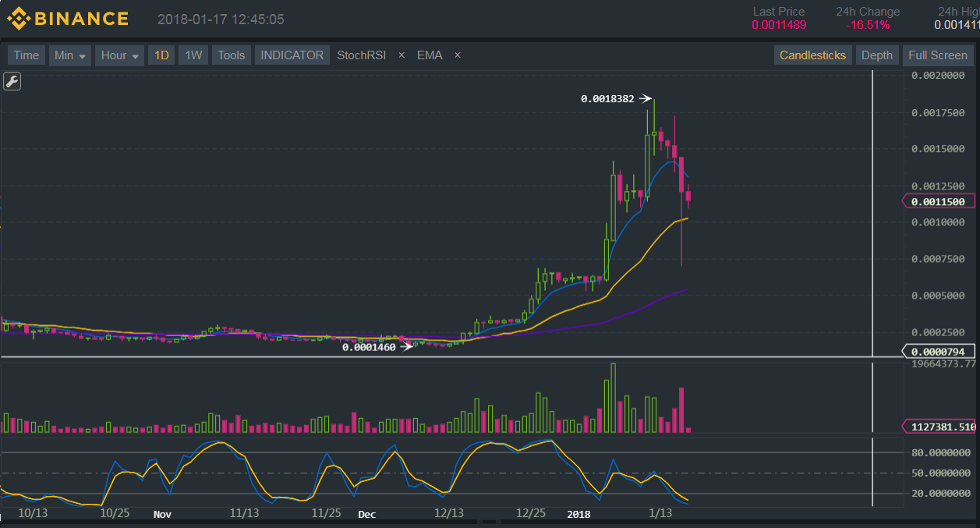Click the Nov date axis label

pyautogui.click(x=162, y=514)
